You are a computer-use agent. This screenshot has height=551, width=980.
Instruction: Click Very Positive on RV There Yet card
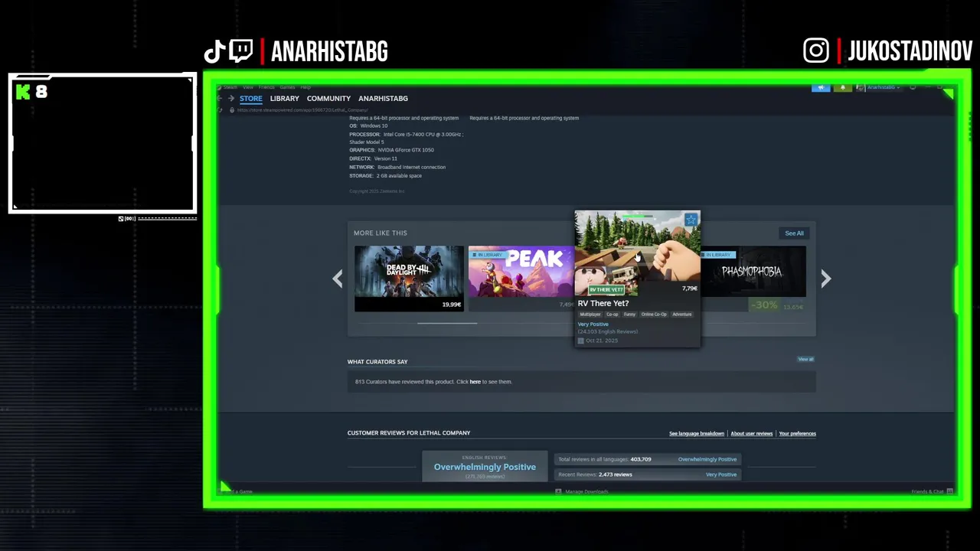coord(593,324)
